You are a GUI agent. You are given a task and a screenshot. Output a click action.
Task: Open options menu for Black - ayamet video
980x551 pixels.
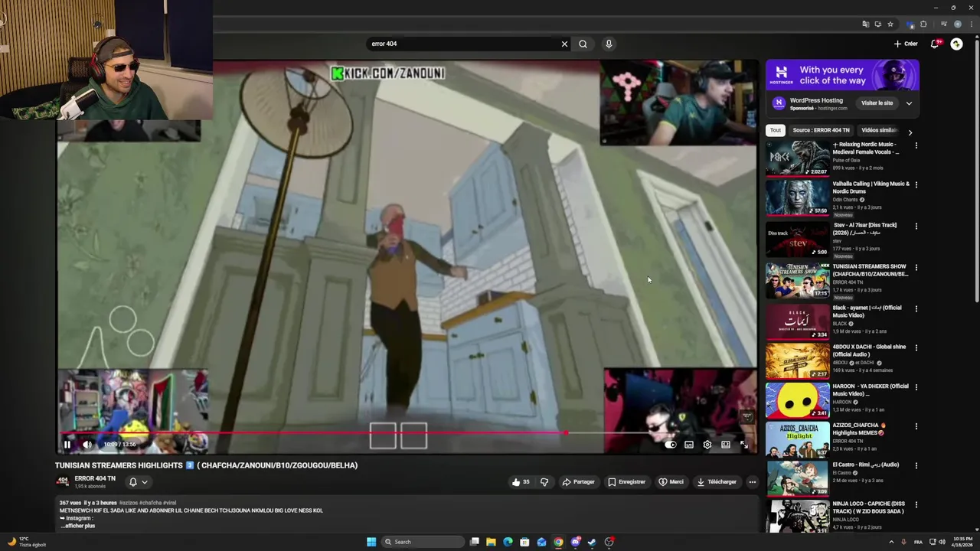coord(916,308)
